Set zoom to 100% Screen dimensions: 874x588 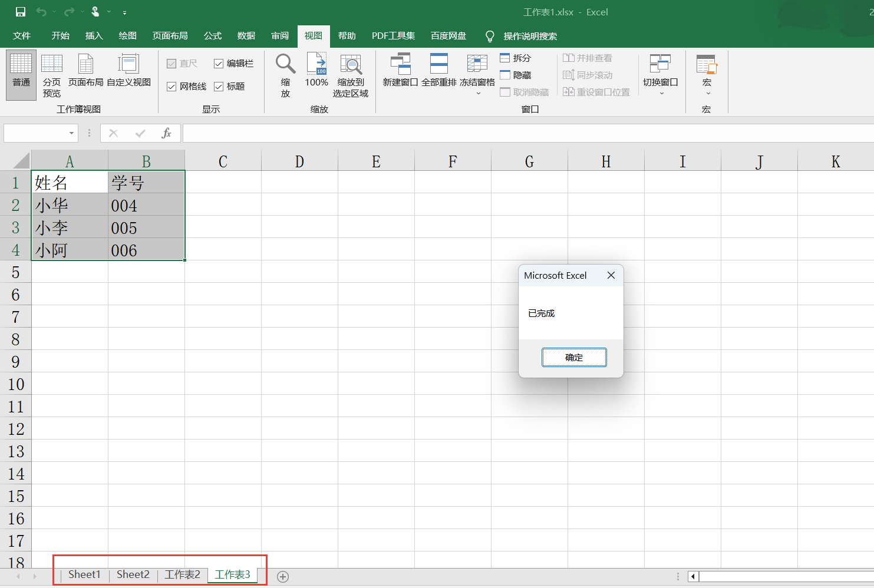(x=316, y=70)
